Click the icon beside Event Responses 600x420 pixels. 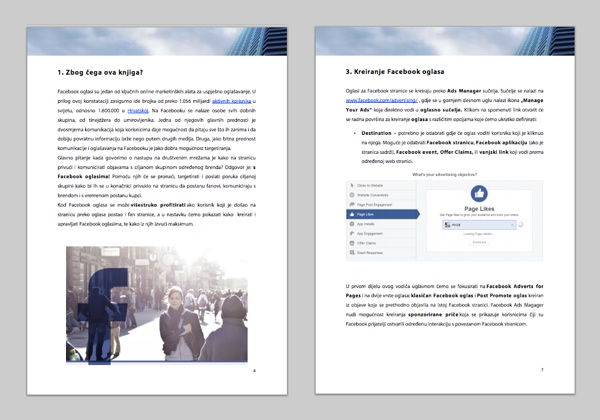point(352,252)
